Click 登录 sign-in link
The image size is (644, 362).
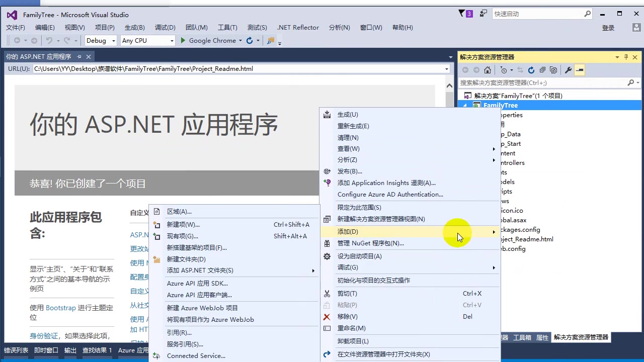tap(608, 28)
